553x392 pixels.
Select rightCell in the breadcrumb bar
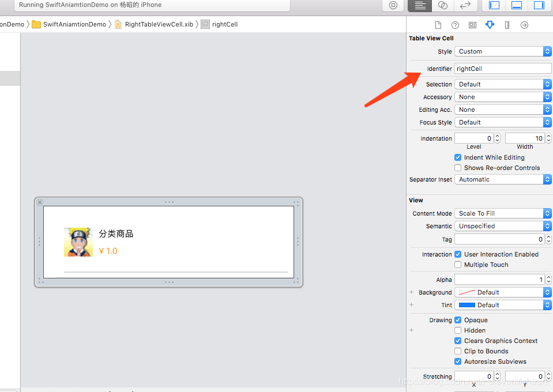[224, 24]
